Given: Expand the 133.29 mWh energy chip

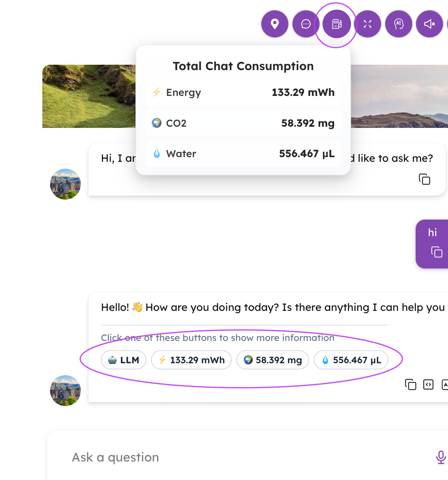Looking at the screenshot, I should click(191, 360).
